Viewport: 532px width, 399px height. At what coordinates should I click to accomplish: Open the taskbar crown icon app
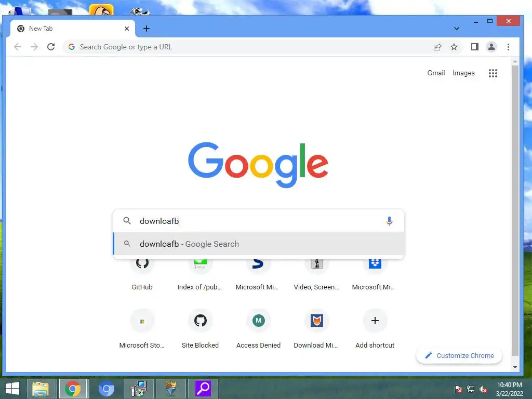click(171, 389)
